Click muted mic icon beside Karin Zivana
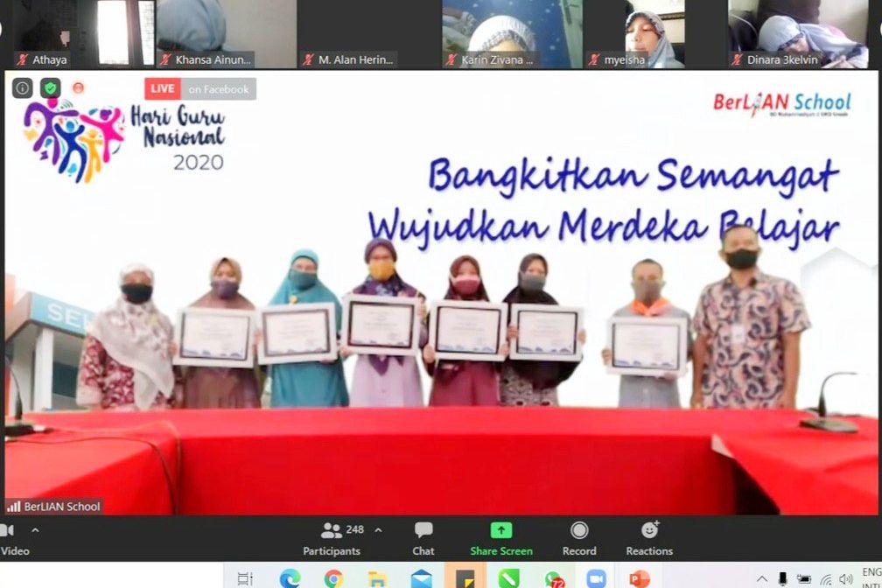Viewport: 882px width, 588px height. point(451,59)
